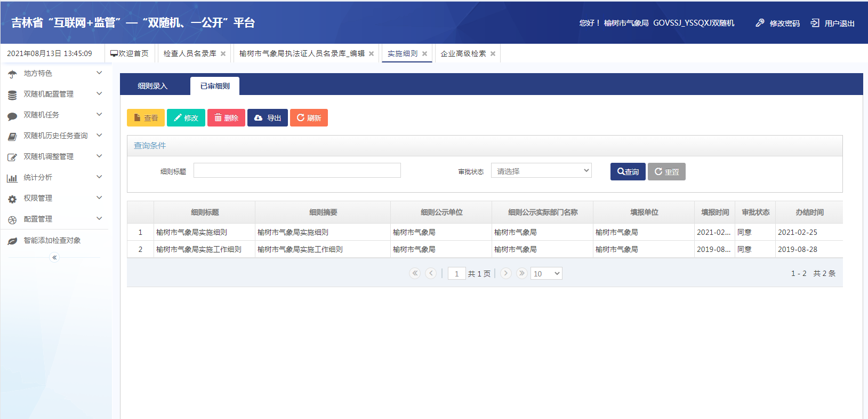868x419 pixels.
Task: Click the 导出 export cloud button
Action: click(267, 118)
